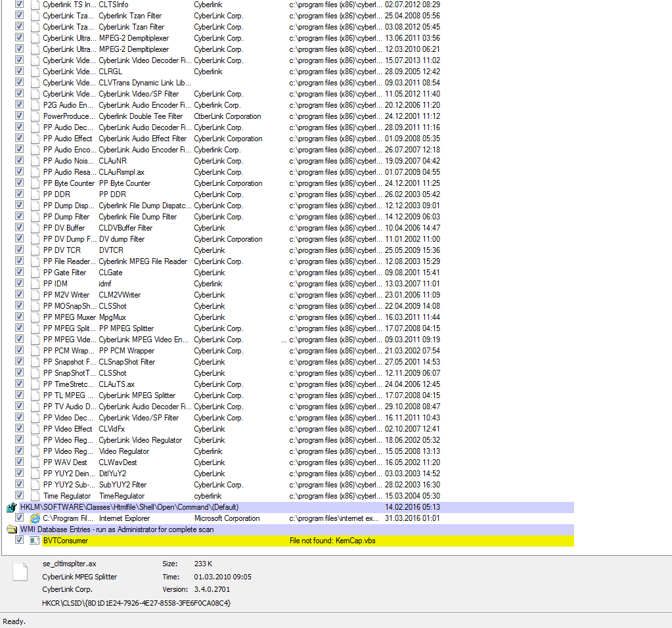Click the CLAuNR description cell
The image size is (672, 628).
click(x=113, y=161)
